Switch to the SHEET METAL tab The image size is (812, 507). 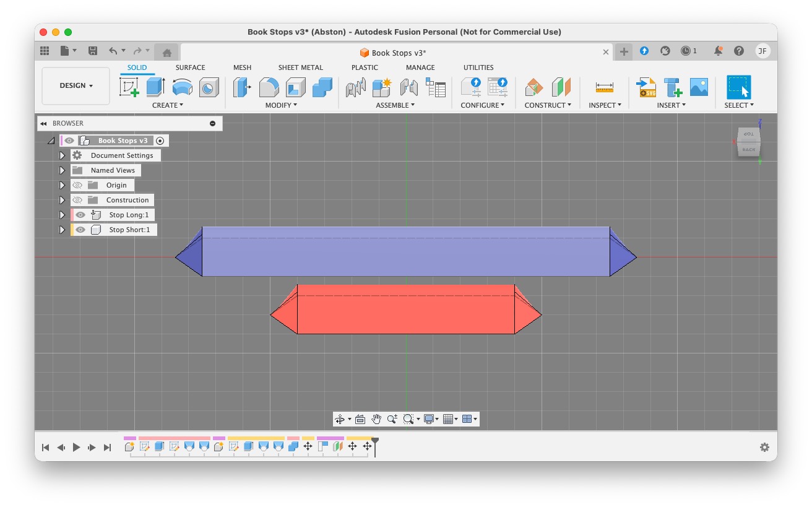(301, 67)
